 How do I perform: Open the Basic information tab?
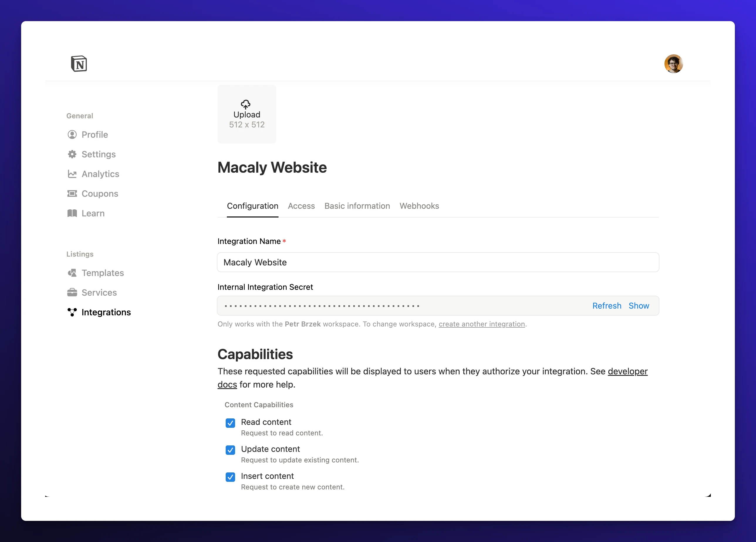point(357,206)
